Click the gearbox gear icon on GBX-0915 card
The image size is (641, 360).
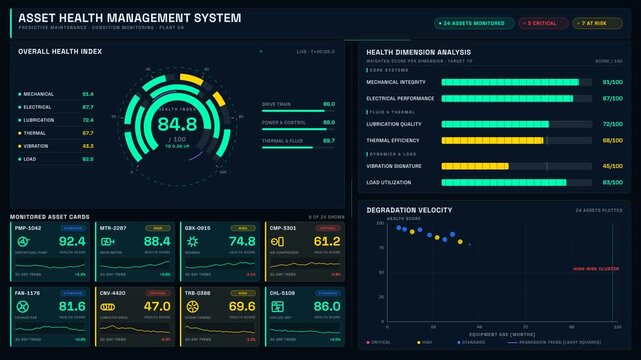[193, 242]
